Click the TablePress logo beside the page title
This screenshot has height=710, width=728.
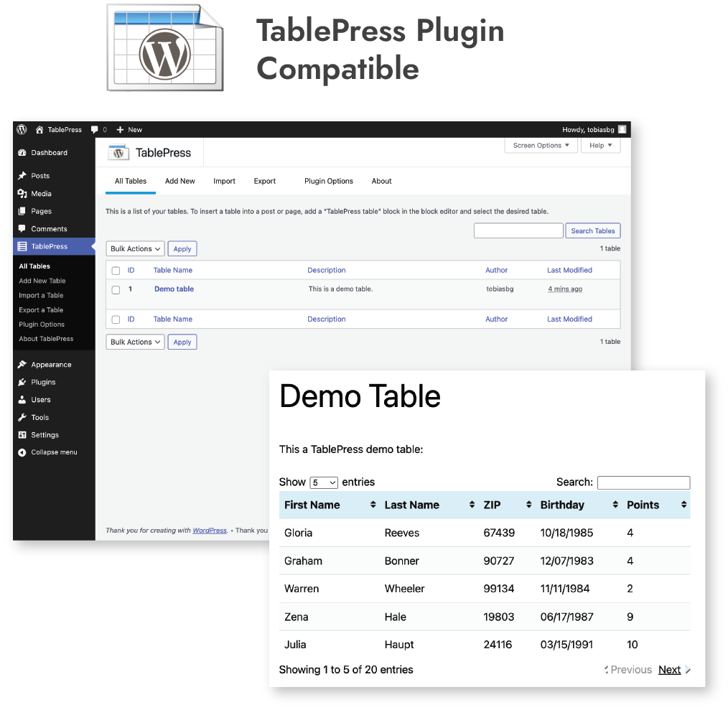(x=118, y=153)
